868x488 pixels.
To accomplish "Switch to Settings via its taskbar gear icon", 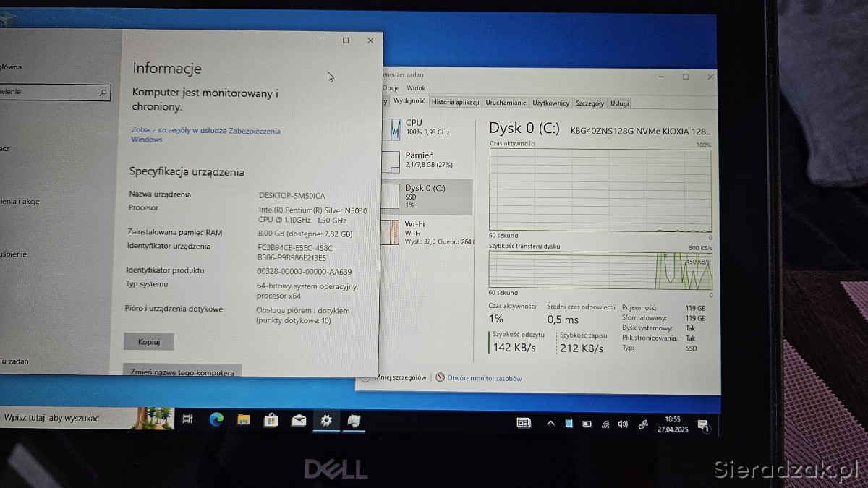I will tap(326, 420).
